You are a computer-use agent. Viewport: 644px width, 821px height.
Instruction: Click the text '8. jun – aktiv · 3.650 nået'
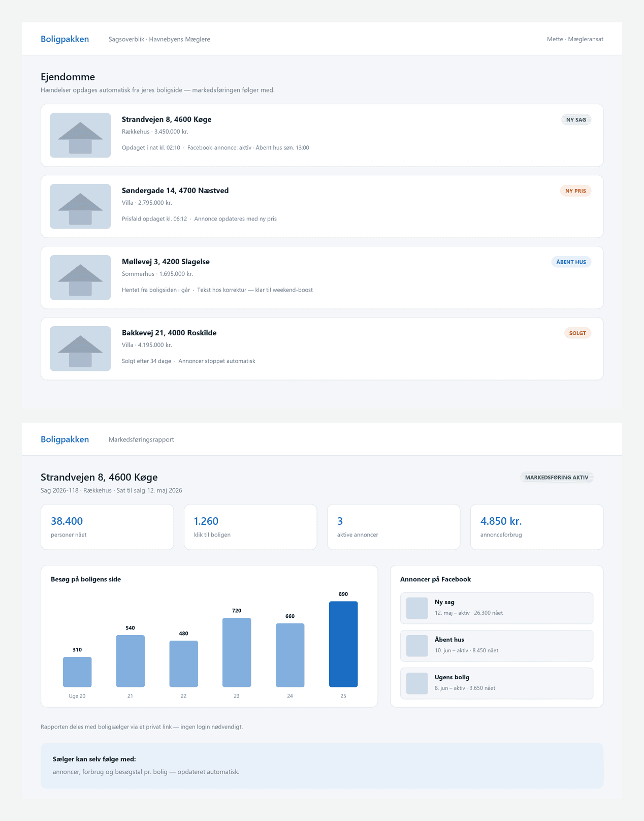[x=465, y=688]
